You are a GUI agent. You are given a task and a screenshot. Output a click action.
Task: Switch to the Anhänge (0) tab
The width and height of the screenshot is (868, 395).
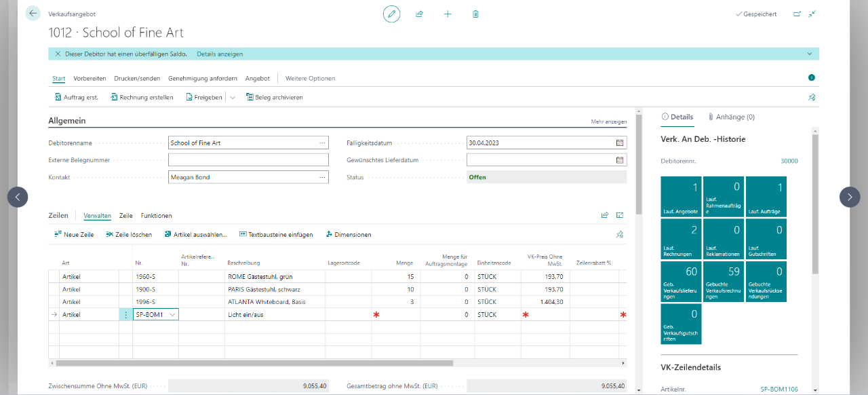pyautogui.click(x=730, y=117)
